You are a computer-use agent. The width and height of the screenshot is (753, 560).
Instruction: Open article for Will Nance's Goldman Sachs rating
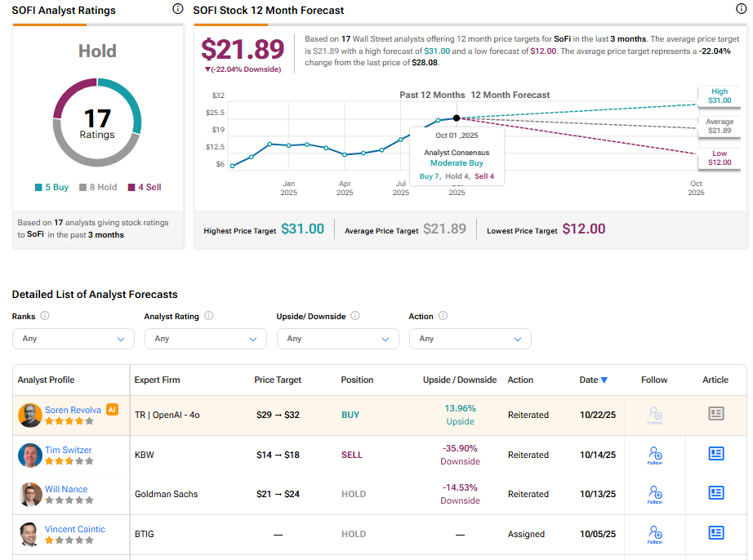point(715,493)
